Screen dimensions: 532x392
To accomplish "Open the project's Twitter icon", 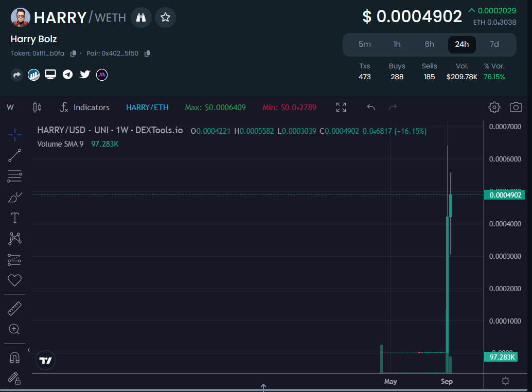I will click(85, 75).
